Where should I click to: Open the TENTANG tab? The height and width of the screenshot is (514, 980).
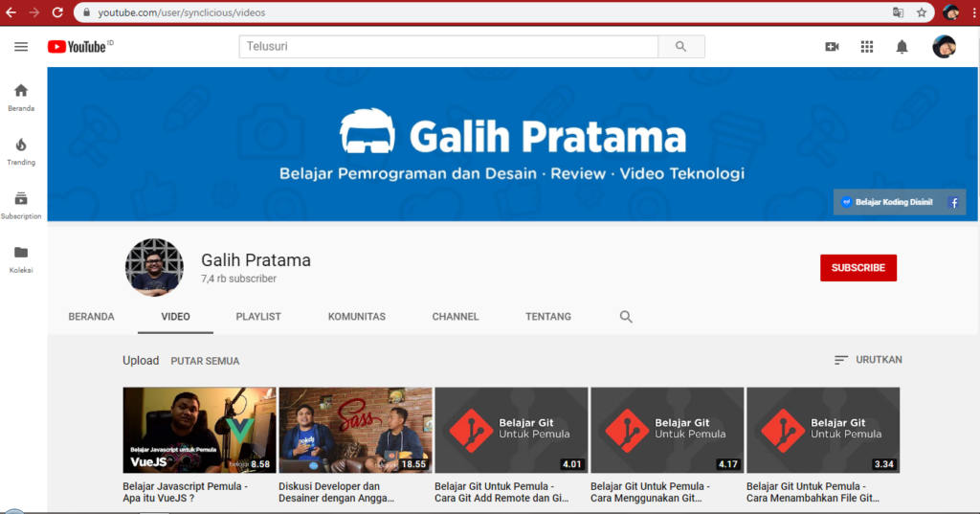(548, 317)
